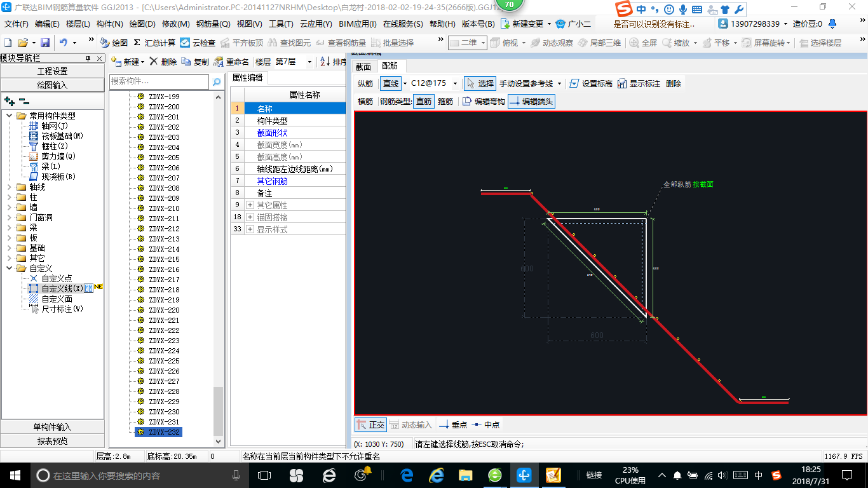The height and width of the screenshot is (488, 868).
Task: Click the undo arrow icon
Action: click(64, 43)
